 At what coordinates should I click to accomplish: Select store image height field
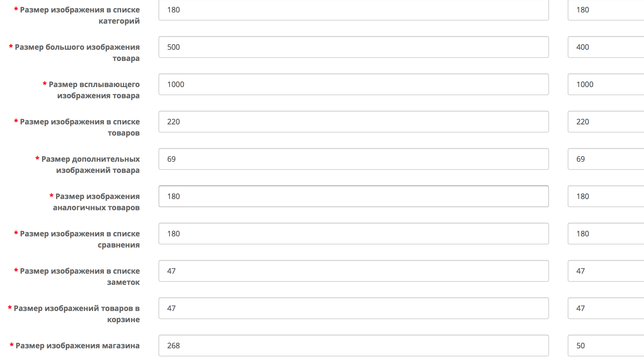tap(606, 346)
